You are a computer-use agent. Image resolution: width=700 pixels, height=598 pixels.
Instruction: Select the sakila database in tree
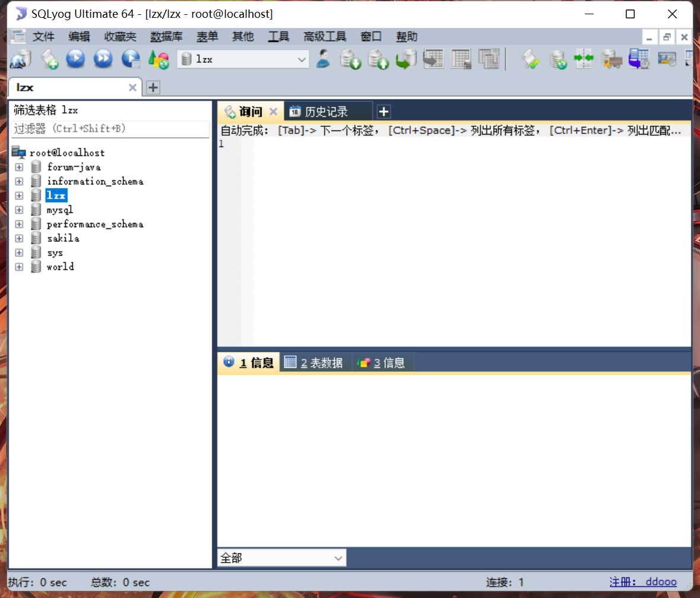coord(64,238)
